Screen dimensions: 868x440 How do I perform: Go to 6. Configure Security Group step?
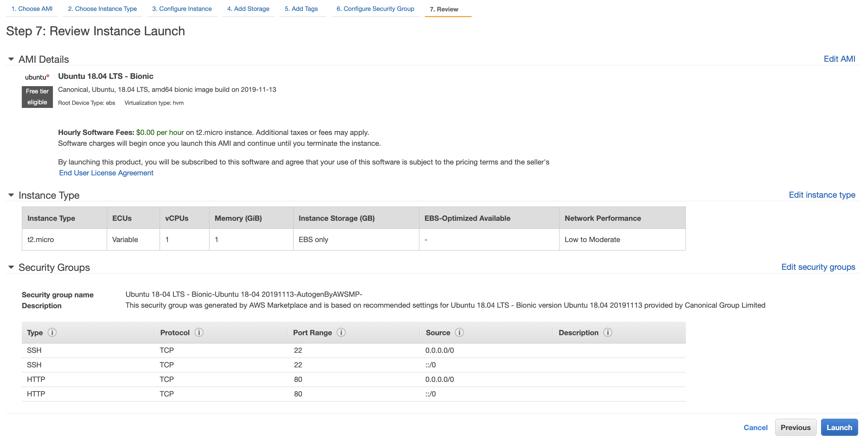[x=375, y=9]
